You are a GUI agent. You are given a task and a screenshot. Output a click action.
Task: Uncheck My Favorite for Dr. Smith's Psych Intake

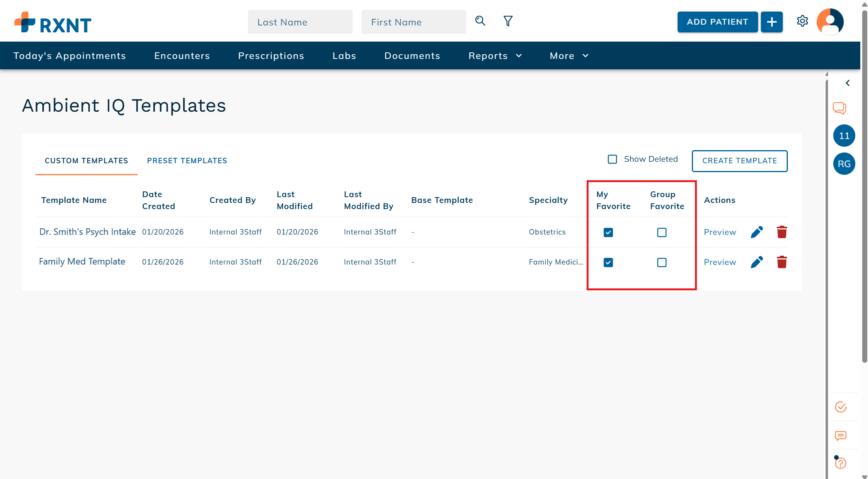[x=608, y=233]
